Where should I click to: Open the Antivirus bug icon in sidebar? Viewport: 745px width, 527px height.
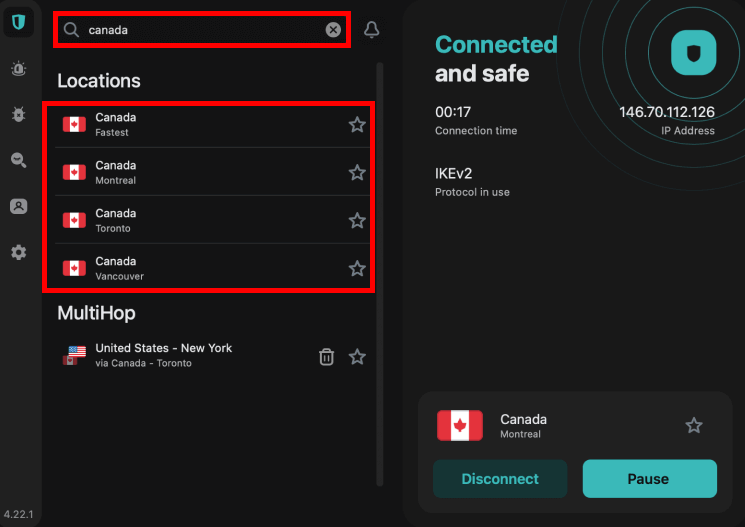(19, 115)
